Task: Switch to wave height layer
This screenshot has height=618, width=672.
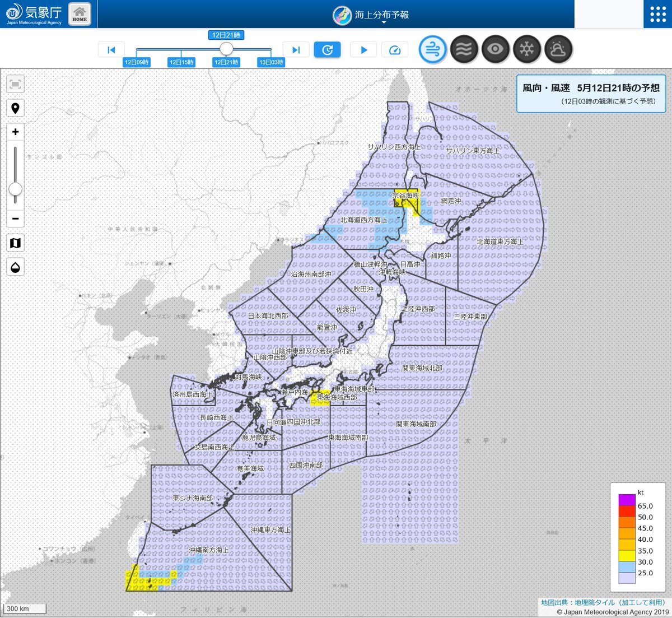Action: click(x=464, y=49)
